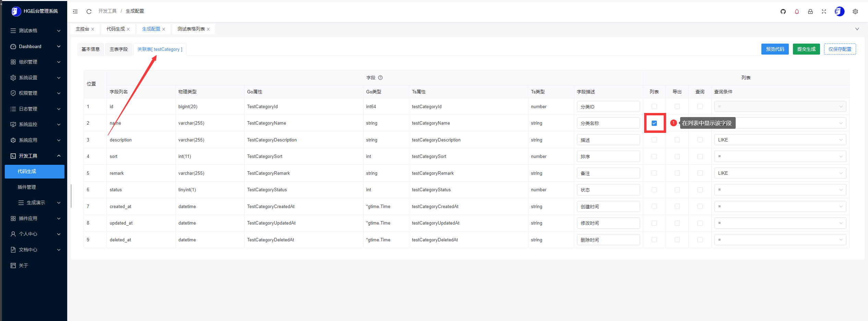The height and width of the screenshot is (321, 868).
Task: Collapse sidebar with the menu fold icon
Action: [x=75, y=11]
